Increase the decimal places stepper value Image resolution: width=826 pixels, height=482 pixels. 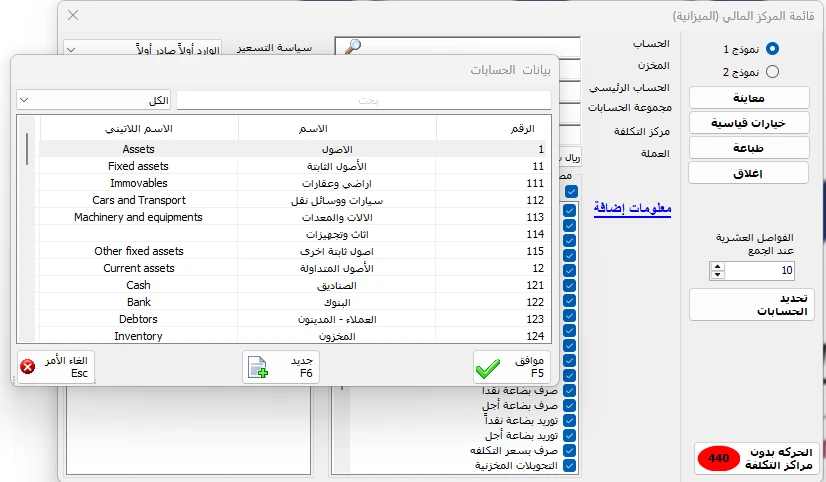(717, 266)
